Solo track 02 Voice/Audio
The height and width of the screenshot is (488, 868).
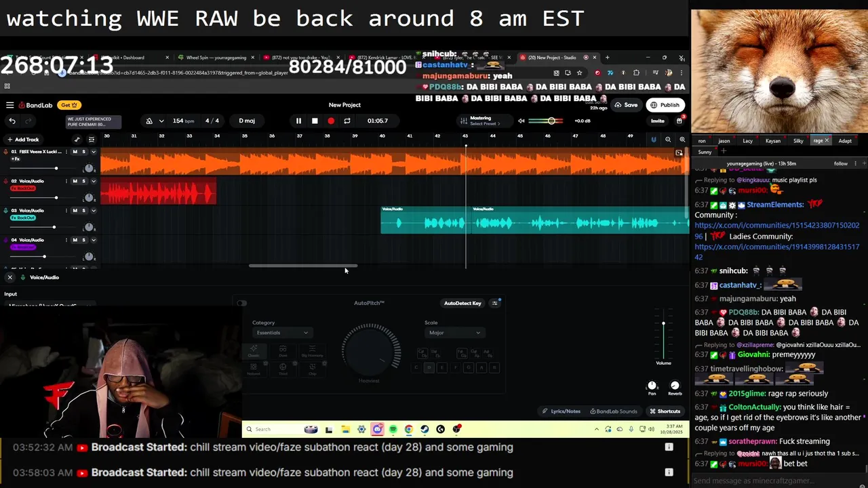[83, 181]
